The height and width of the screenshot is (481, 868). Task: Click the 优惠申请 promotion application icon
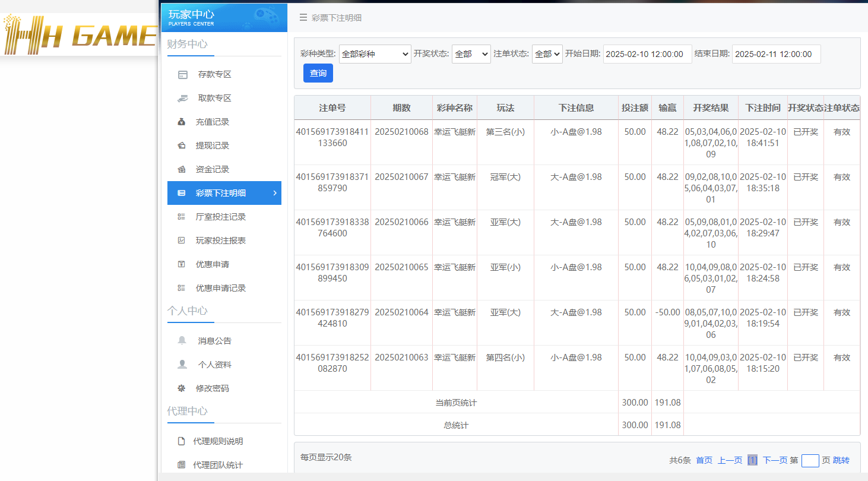(x=183, y=264)
